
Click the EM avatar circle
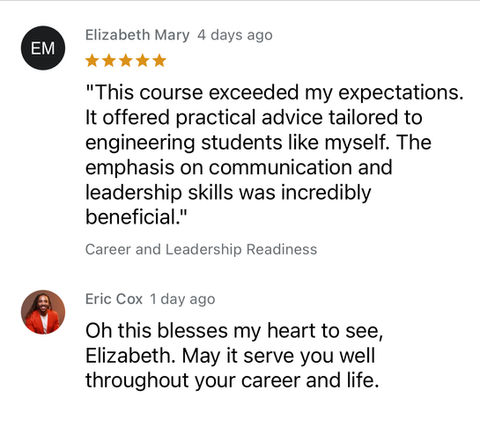click(x=43, y=48)
